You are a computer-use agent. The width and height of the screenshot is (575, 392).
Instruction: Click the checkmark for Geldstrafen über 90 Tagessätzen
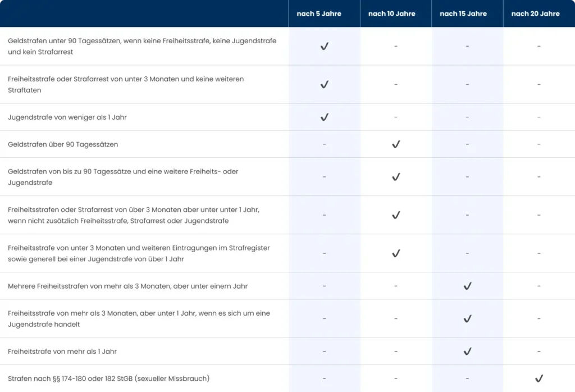click(x=396, y=144)
